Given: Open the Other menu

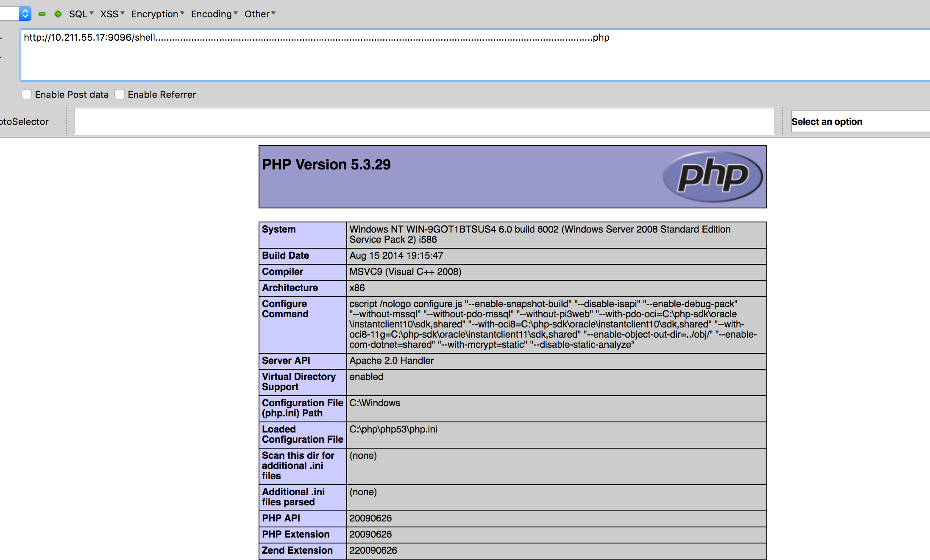Looking at the screenshot, I should (x=259, y=14).
